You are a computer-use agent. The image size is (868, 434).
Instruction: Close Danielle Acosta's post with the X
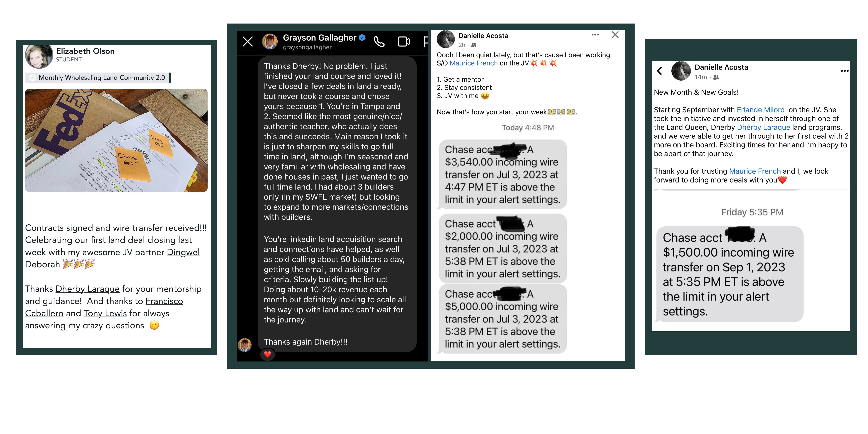[x=615, y=35]
